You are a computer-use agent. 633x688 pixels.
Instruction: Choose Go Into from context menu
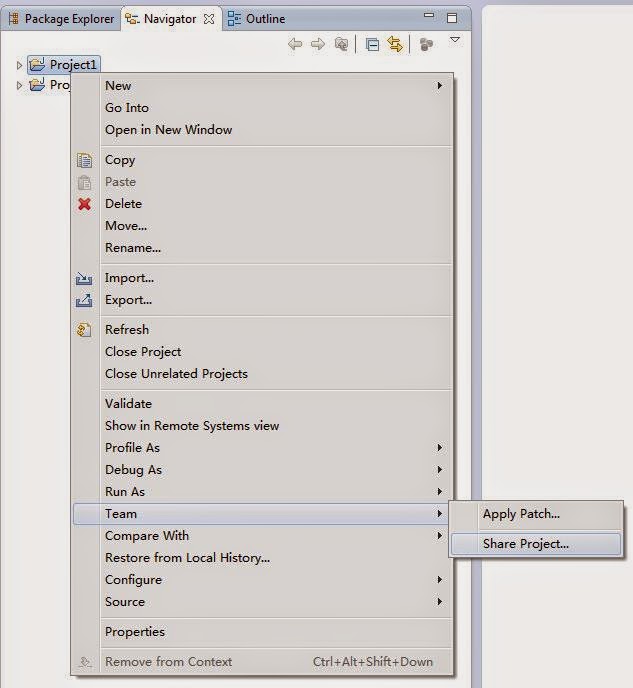(x=262, y=108)
